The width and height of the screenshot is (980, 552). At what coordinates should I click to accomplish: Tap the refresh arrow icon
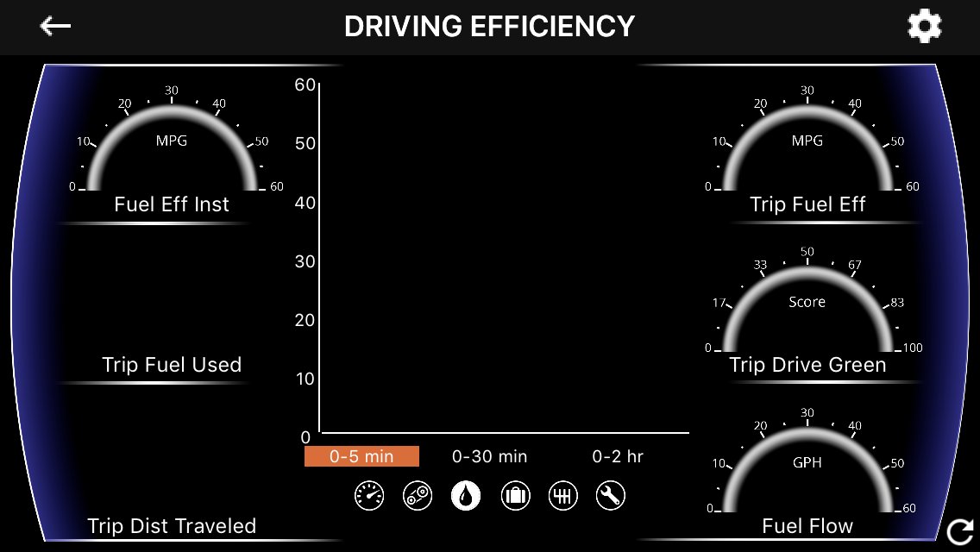[960, 532]
